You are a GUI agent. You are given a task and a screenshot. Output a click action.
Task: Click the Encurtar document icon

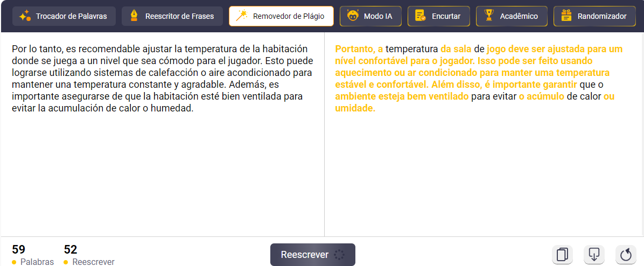click(x=420, y=16)
